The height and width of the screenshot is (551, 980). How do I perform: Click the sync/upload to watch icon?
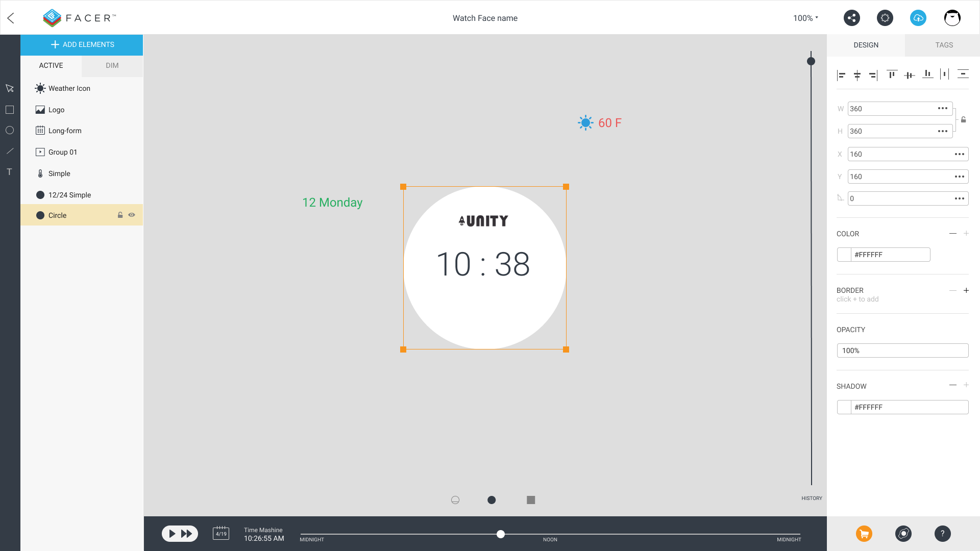[918, 17]
